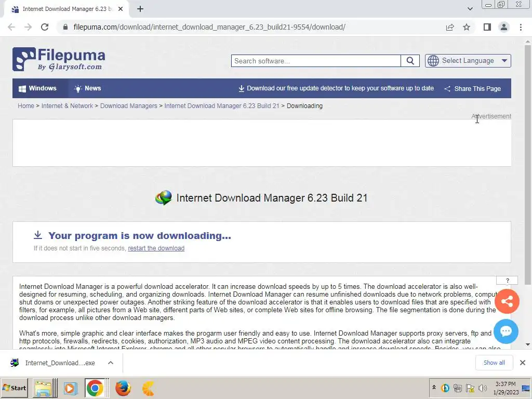Click the page scrollbar up arrow

[x=528, y=42]
